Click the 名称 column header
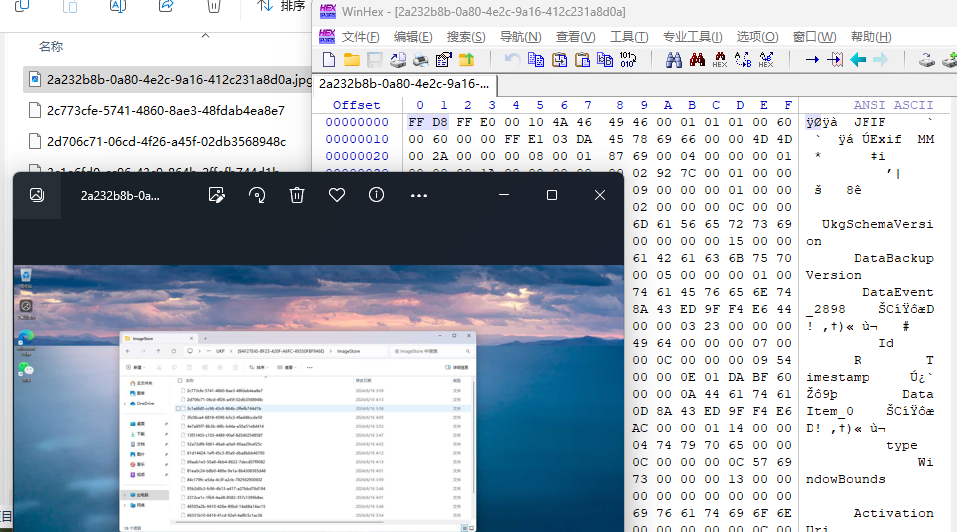 [51, 46]
